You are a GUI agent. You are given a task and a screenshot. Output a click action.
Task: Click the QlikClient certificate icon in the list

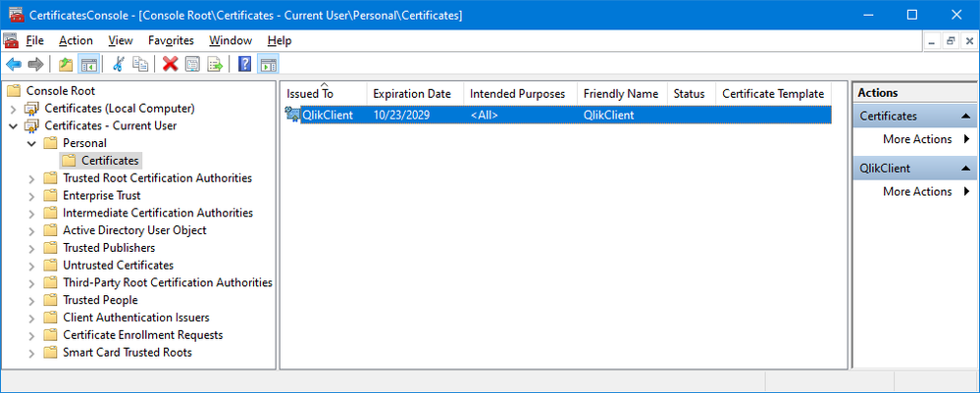(292, 115)
